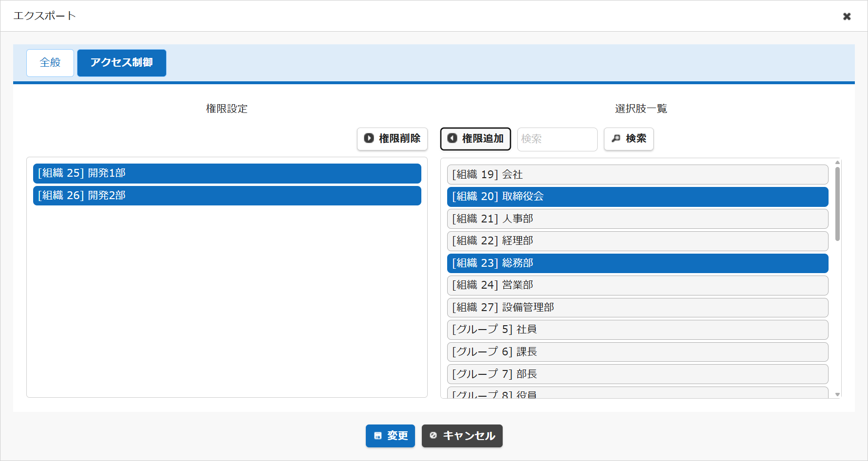The image size is (868, 461).
Task: Select [組織 22] 経理部 option
Action: (638, 241)
